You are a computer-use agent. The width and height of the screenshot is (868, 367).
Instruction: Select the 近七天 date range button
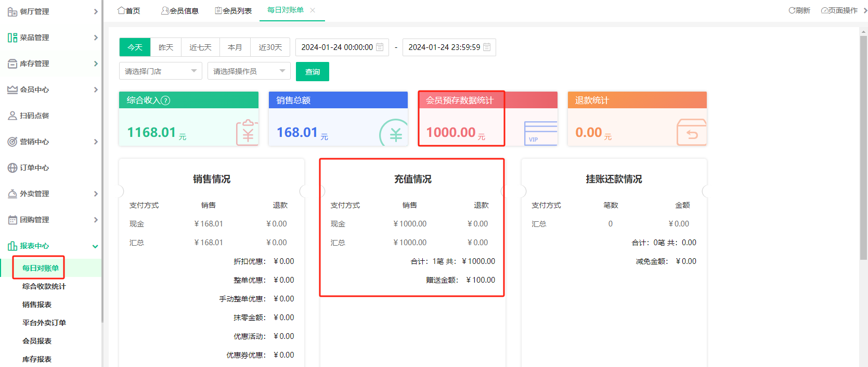[x=200, y=47]
